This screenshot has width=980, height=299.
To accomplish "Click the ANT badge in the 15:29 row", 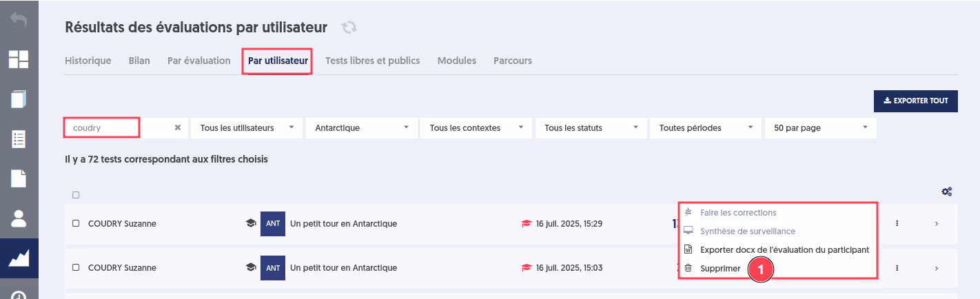I will coord(273,223).
